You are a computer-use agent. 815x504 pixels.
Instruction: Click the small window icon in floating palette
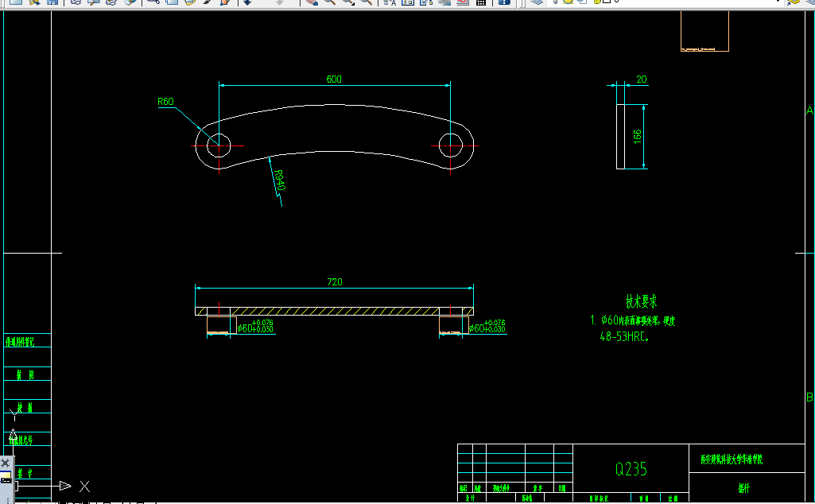(x=6, y=478)
